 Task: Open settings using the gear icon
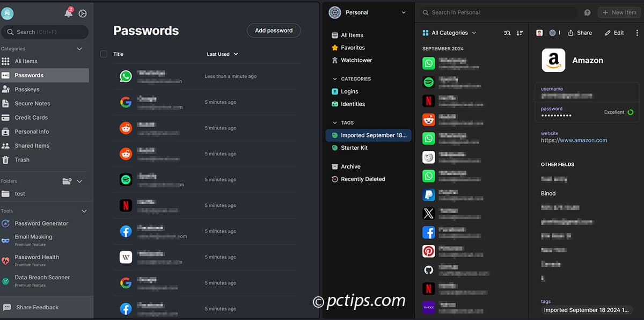click(83, 13)
